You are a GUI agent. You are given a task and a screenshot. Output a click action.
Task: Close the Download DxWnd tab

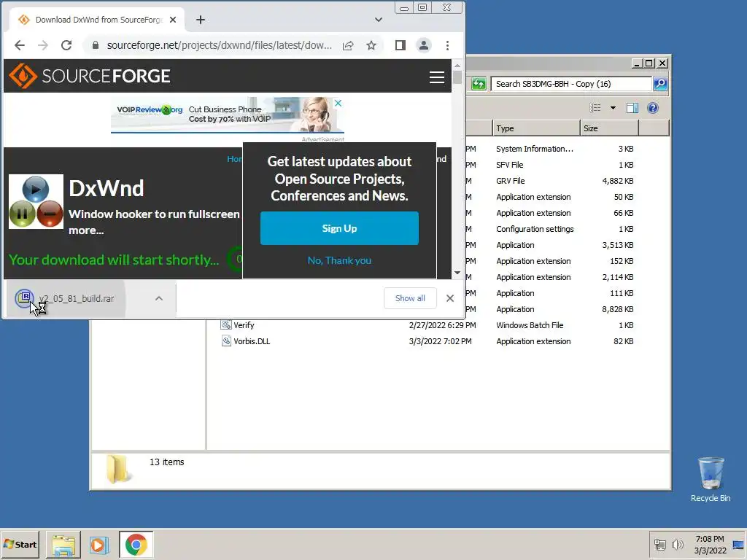click(173, 20)
